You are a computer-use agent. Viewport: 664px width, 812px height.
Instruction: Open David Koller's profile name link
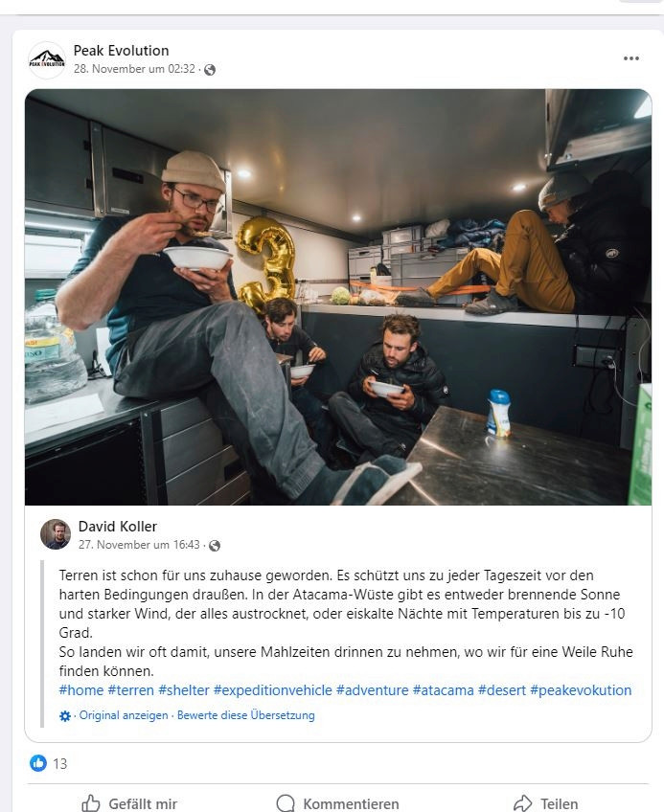point(118,526)
